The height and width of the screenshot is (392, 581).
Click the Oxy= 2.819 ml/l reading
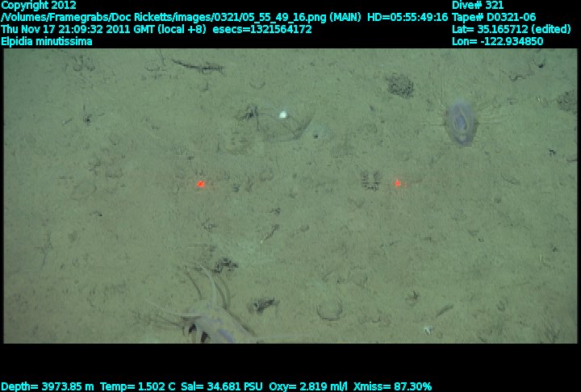(308, 386)
